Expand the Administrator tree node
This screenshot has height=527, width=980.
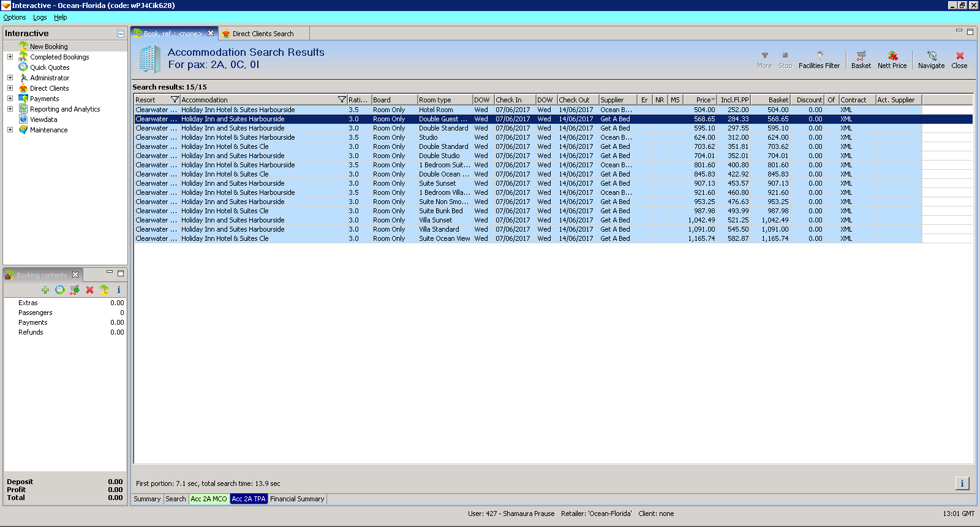(x=10, y=78)
